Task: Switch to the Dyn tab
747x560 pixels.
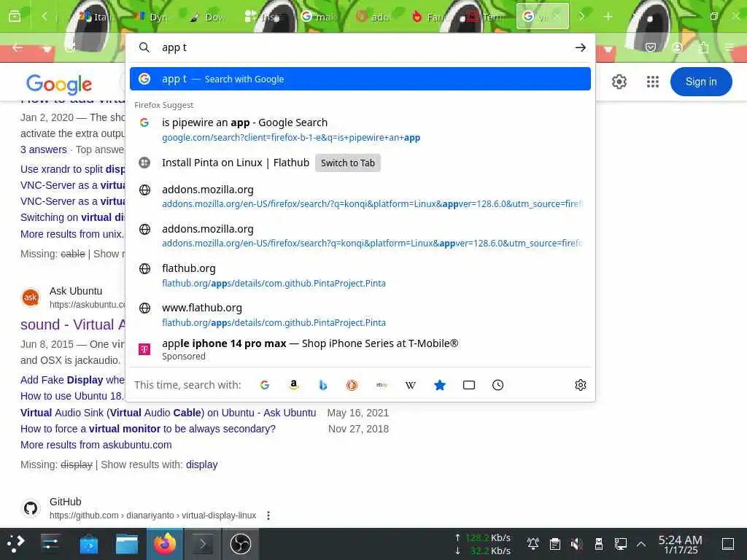Action: tap(152, 17)
